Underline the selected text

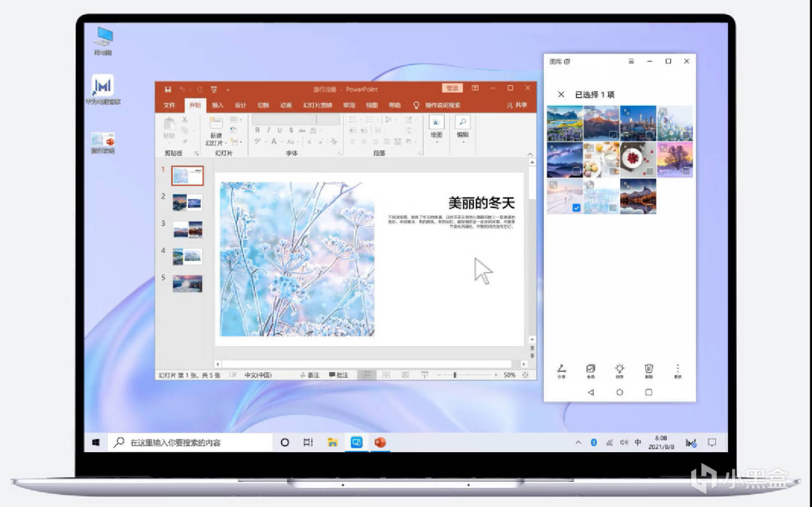279,130
